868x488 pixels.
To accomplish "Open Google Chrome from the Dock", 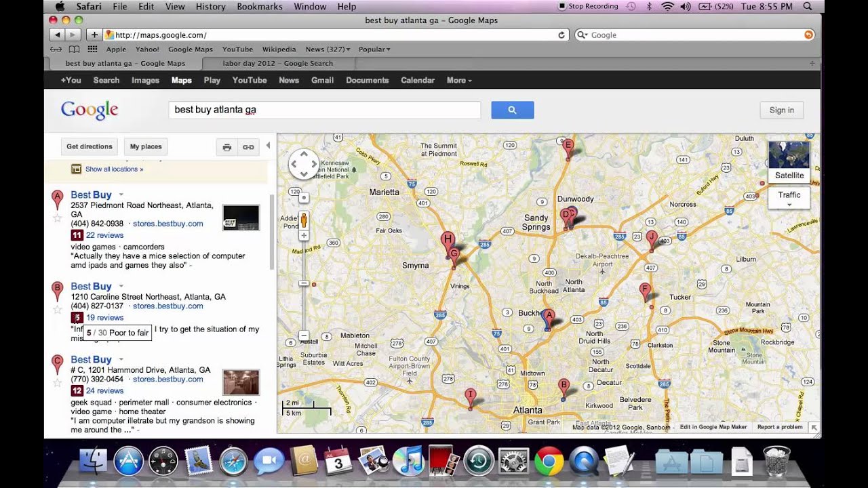I will [x=549, y=462].
